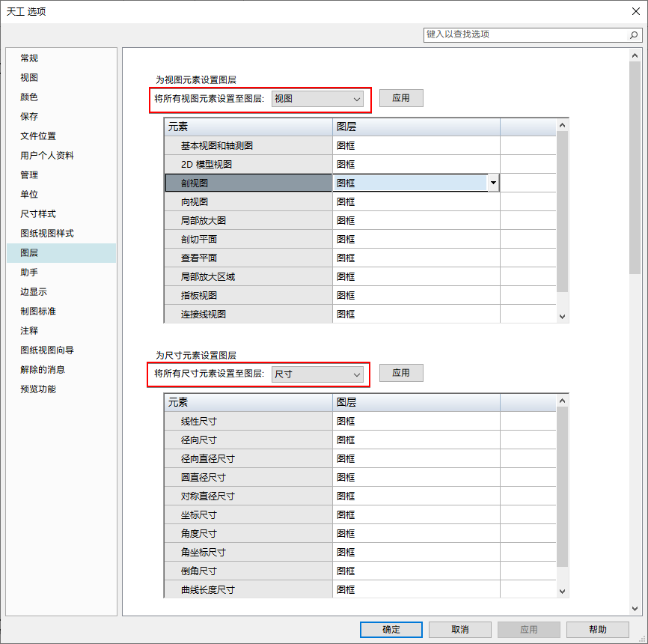Image resolution: width=648 pixels, height=644 pixels.
Task: Open the 尺寸 layer dropdown
Action: 317,374
